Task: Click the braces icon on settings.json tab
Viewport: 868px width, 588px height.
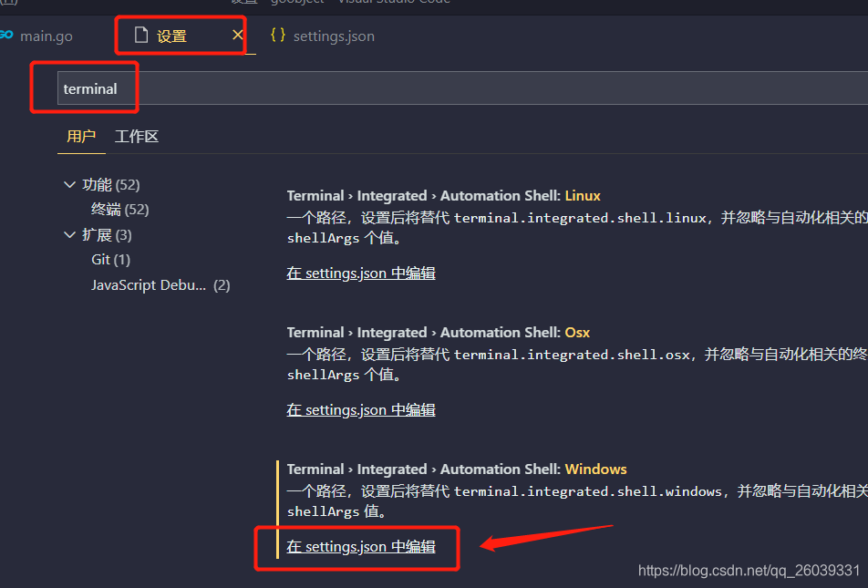Action: coord(278,36)
